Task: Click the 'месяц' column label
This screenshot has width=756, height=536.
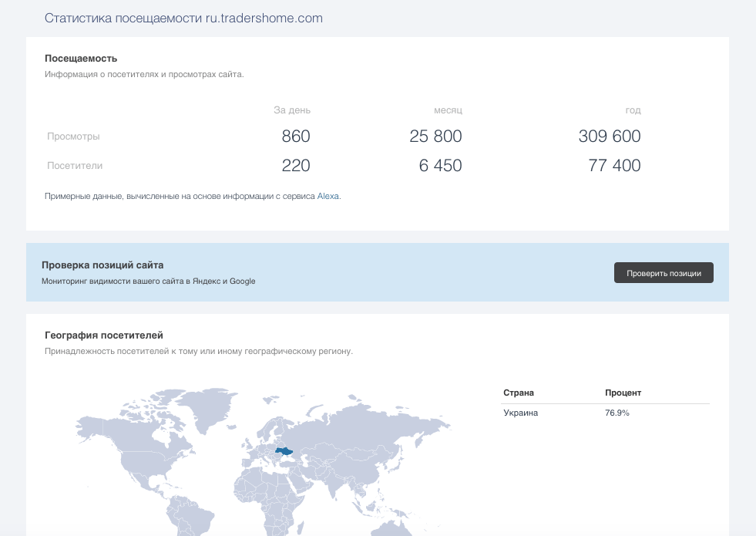Action: point(448,110)
